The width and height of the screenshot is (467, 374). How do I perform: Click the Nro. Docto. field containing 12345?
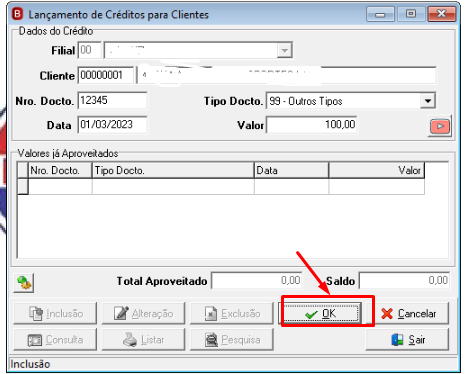pyautogui.click(x=112, y=100)
